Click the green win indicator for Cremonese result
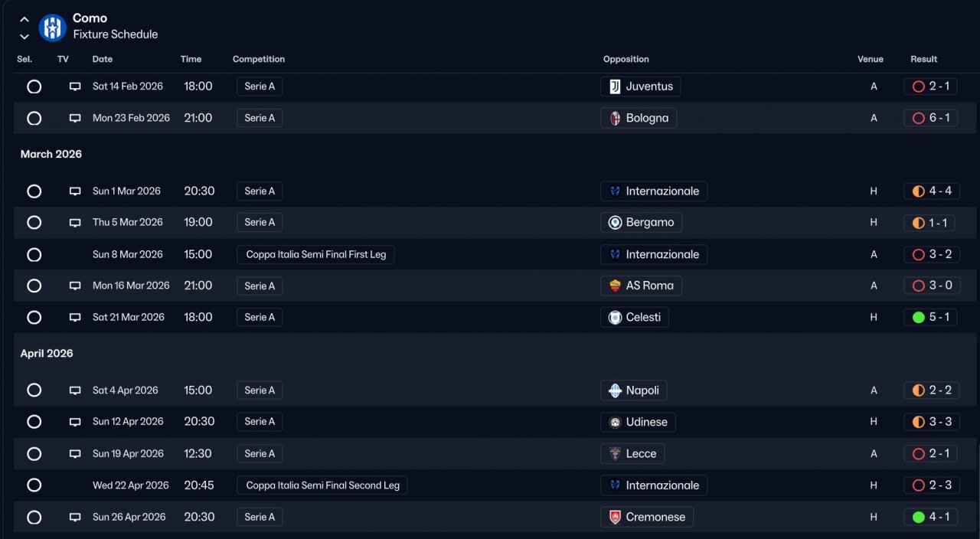Screen dimensions: 980x539 [919, 518]
